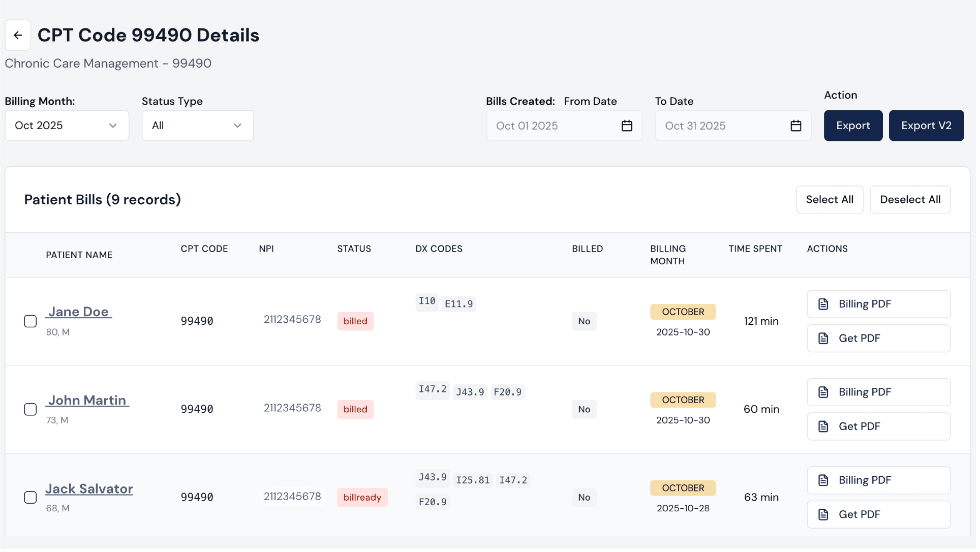The image size is (980, 552).
Task: Open Jane Doe patient link
Action: [79, 313]
